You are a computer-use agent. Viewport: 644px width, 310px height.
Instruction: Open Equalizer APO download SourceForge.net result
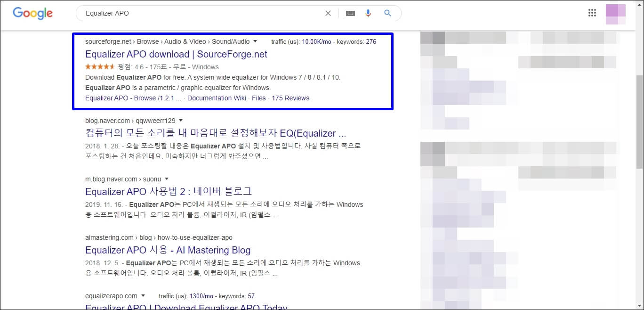point(176,54)
